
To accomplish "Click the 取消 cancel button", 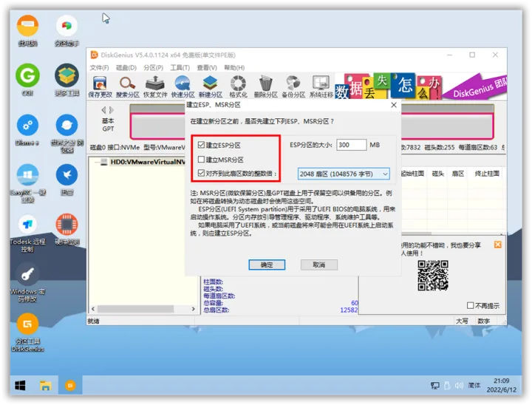I will [319, 265].
